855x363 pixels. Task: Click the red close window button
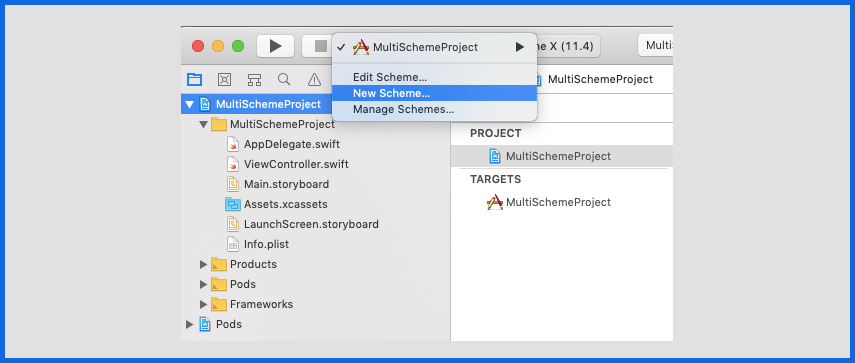198,46
